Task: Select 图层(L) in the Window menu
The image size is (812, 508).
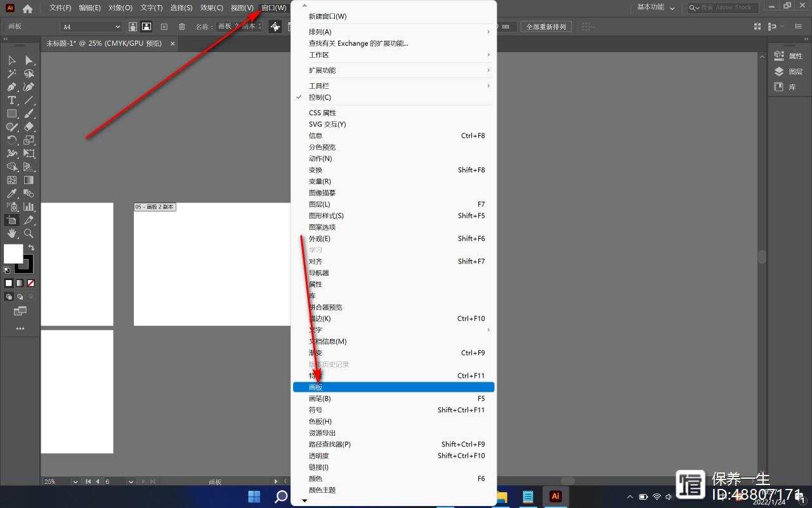Action: pos(393,204)
